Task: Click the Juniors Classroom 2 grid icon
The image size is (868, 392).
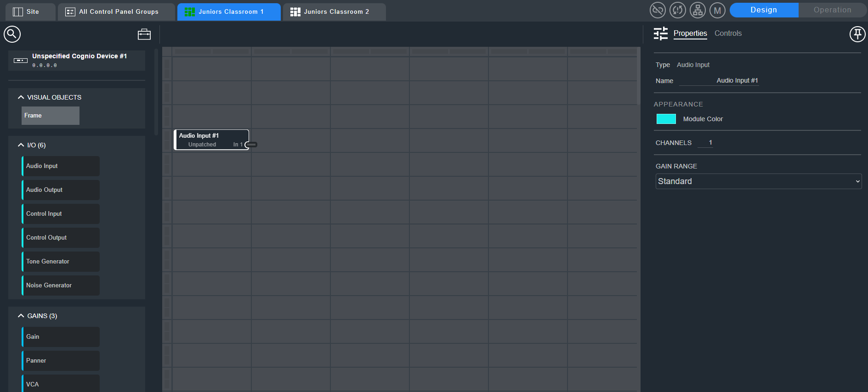Action: [295, 12]
